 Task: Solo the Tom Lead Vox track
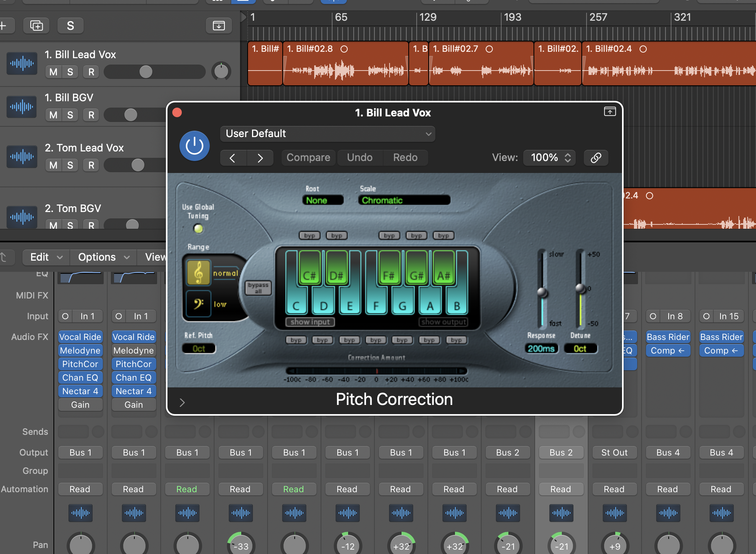point(70,165)
